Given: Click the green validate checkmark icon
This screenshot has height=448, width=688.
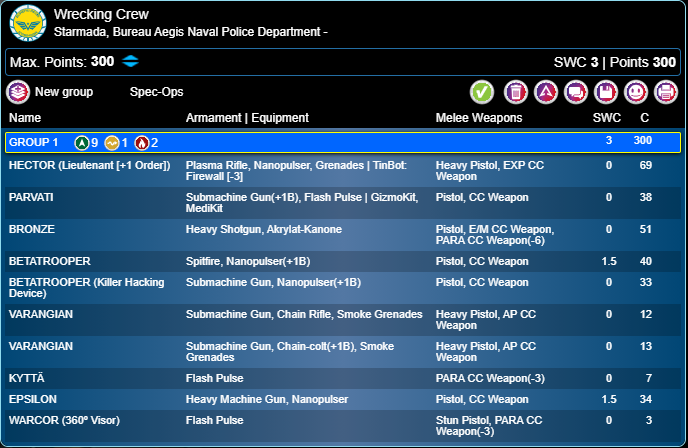Looking at the screenshot, I should 482,92.
